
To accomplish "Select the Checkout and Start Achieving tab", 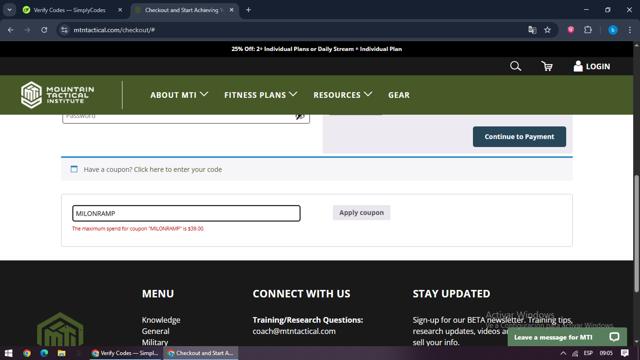I will tap(183, 10).
